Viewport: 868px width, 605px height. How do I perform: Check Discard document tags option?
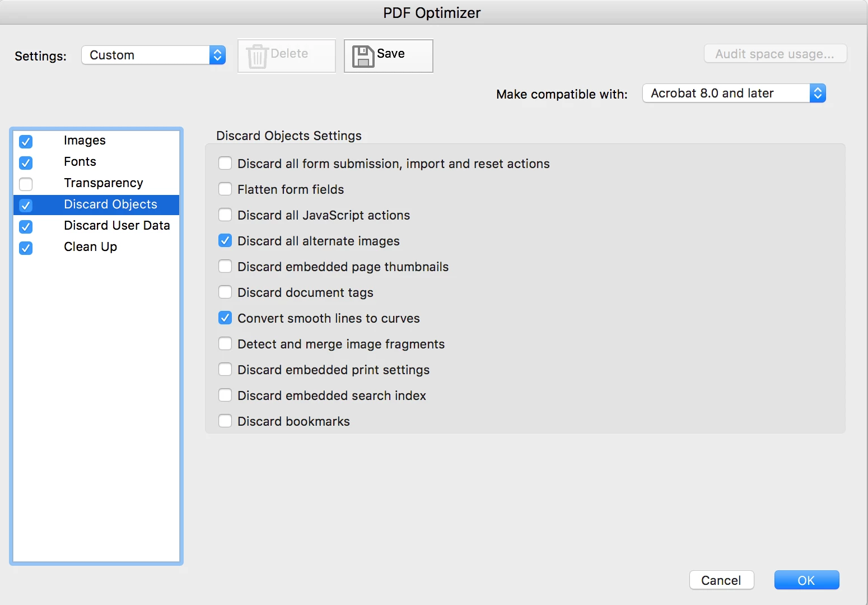coord(225,292)
